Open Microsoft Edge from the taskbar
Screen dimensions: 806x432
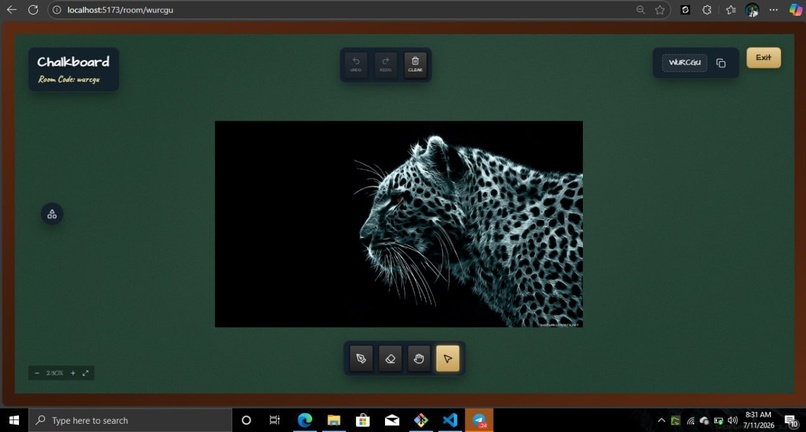305,420
